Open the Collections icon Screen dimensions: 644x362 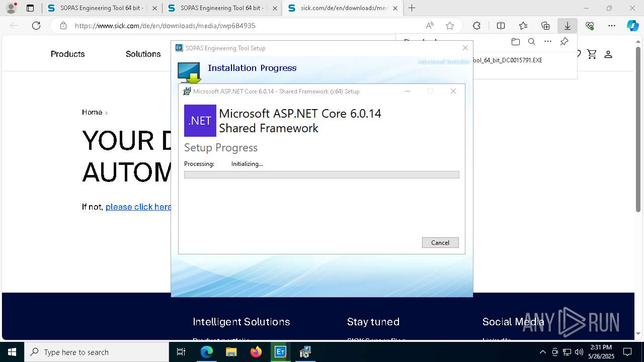(545, 26)
